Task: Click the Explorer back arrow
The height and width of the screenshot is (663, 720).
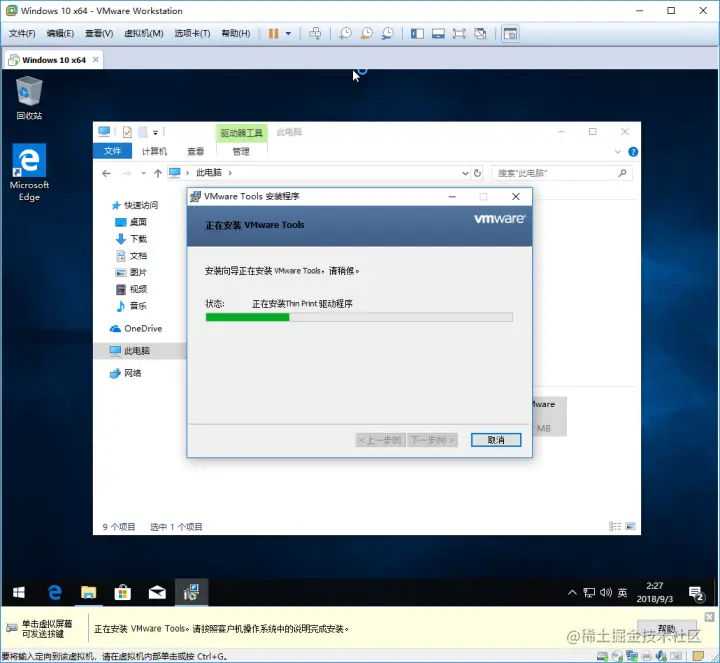Action: point(107,173)
